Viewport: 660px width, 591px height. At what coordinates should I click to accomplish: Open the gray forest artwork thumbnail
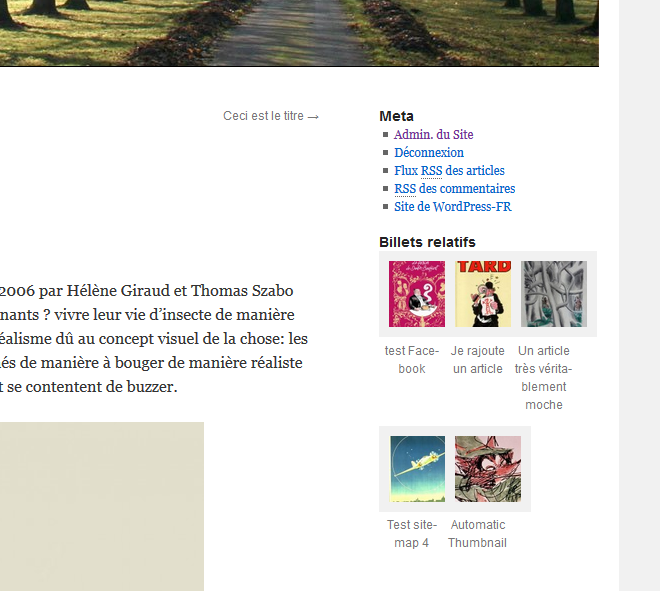pyautogui.click(x=554, y=294)
